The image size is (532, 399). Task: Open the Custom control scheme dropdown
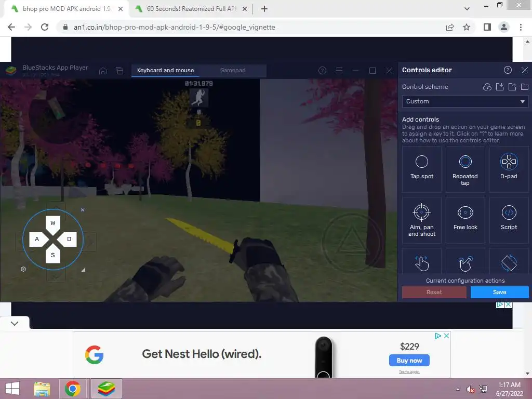(465, 101)
